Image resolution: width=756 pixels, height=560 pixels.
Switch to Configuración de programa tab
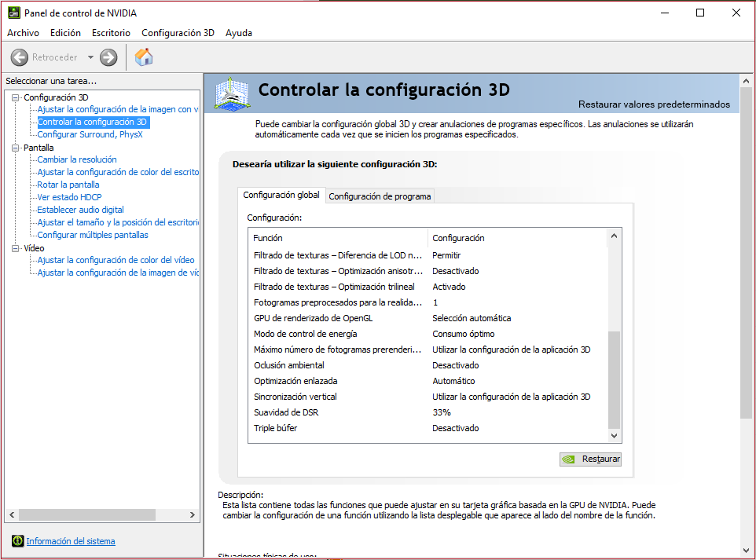380,196
